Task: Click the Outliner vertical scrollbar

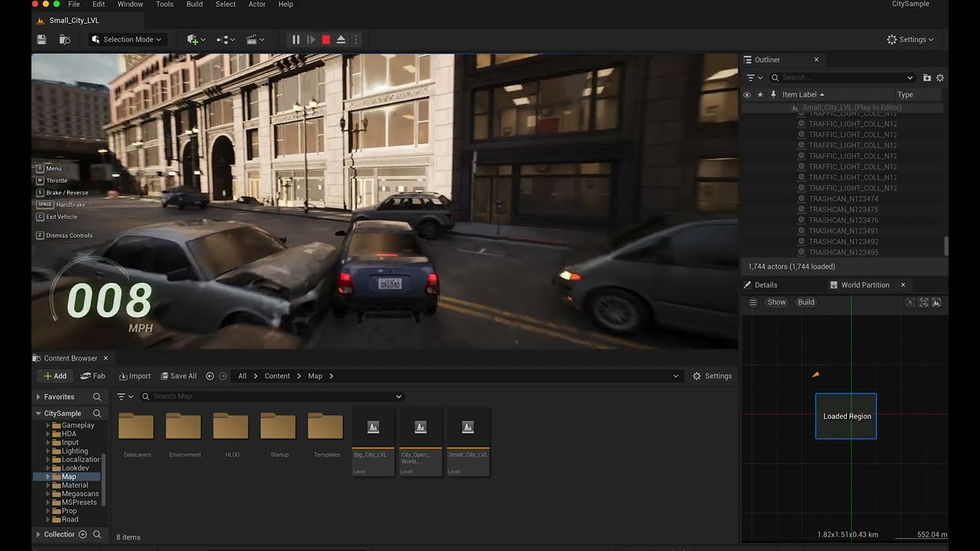Action: click(946, 246)
